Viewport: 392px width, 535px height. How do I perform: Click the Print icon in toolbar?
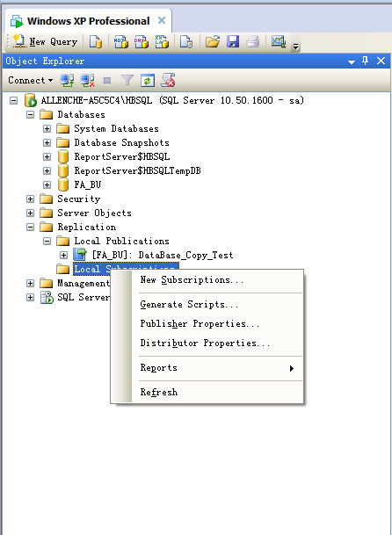tap(253, 41)
